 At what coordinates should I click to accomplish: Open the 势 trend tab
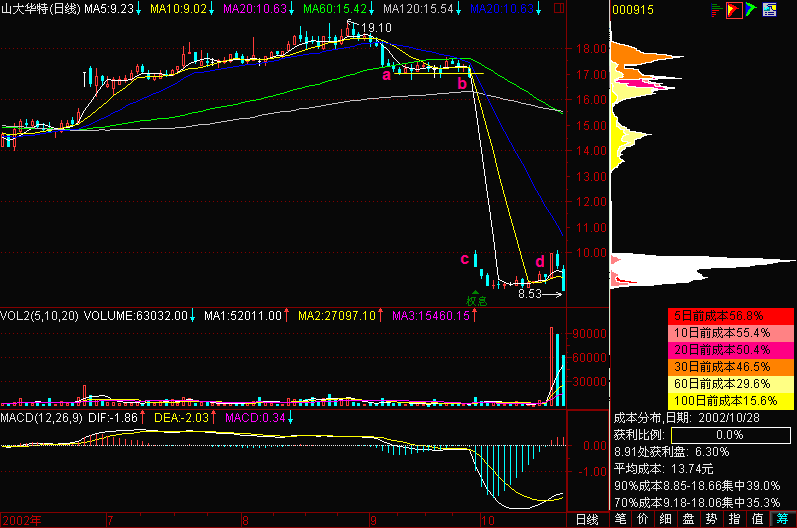710,519
